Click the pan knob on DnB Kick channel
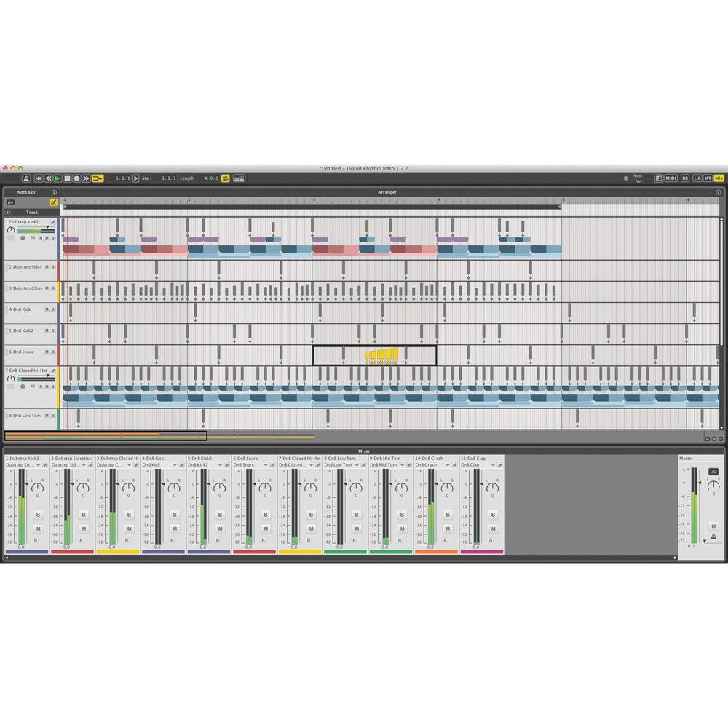 pyautogui.click(x=175, y=486)
